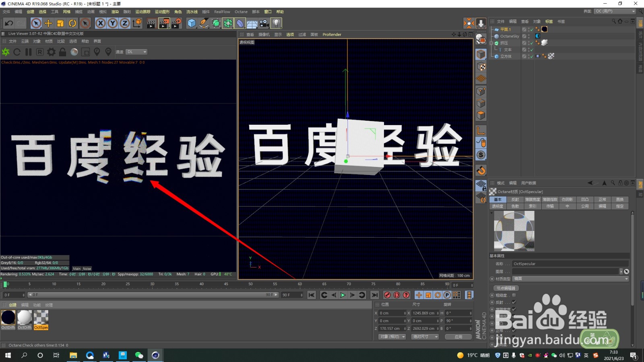Open the 材质类型 dropdown
The width and height of the screenshot is (644, 362).
tap(570, 279)
